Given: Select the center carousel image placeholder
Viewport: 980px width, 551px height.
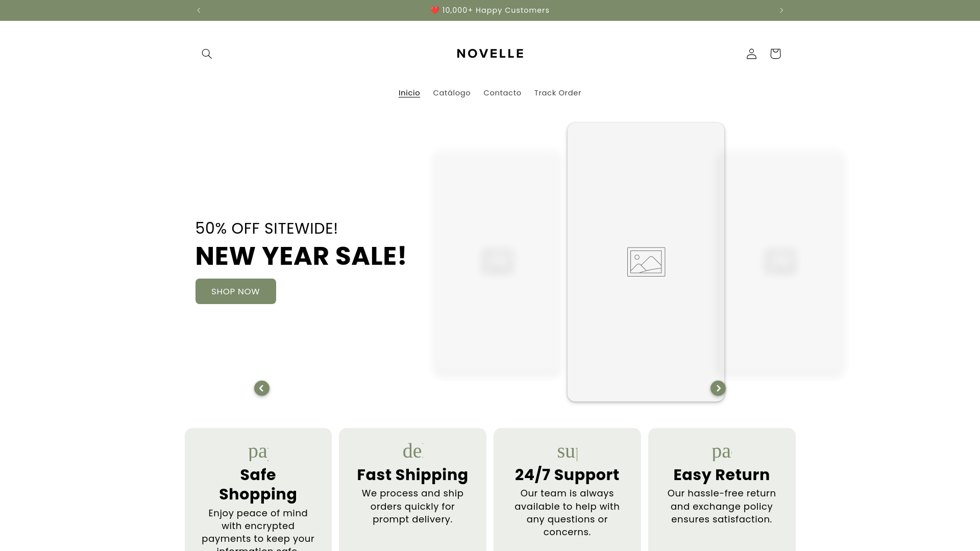Looking at the screenshot, I should pos(646,262).
